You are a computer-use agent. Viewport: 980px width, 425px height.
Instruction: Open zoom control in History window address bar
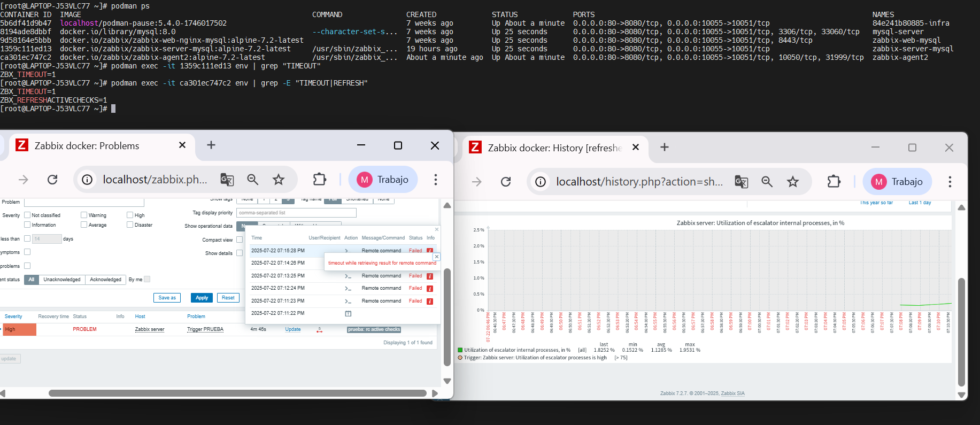point(767,182)
